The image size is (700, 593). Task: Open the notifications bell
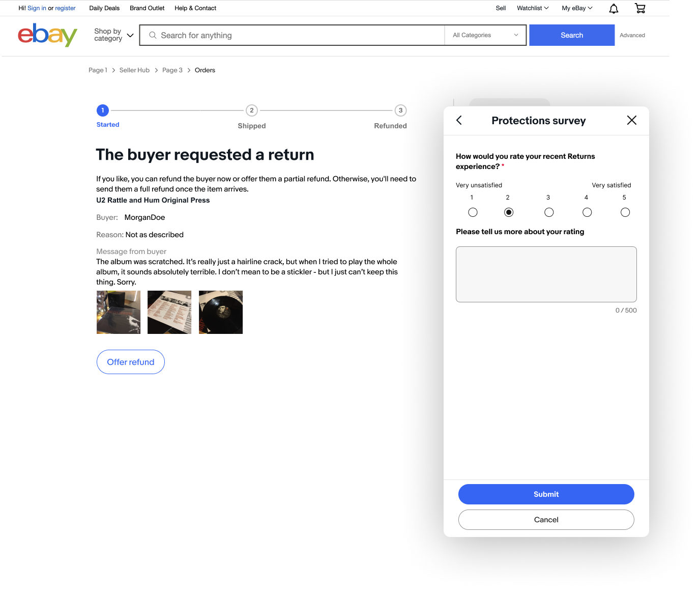[614, 8]
